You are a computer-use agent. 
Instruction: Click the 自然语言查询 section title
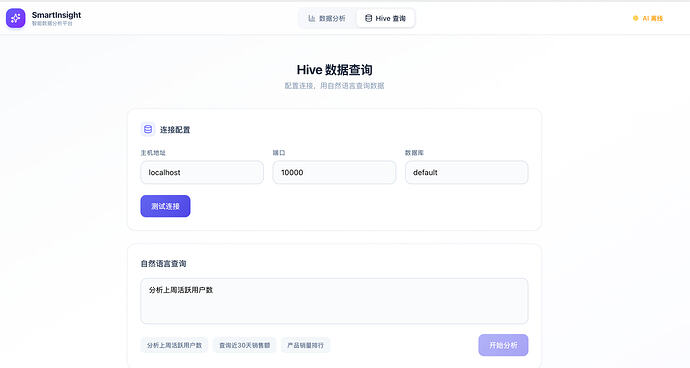click(163, 264)
